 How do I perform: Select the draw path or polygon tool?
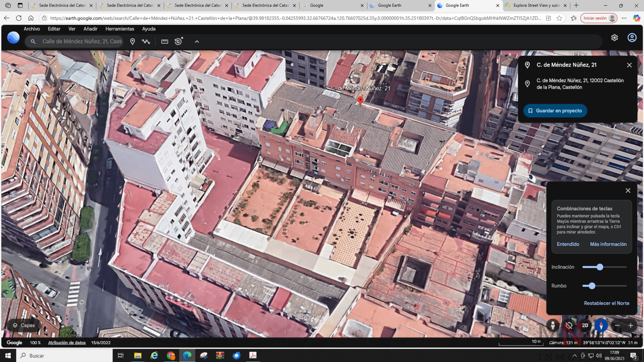tap(146, 41)
